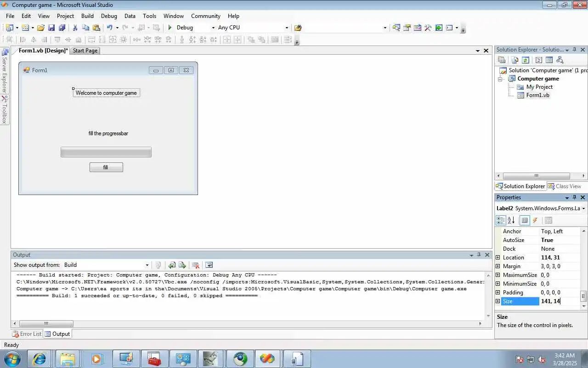The width and height of the screenshot is (588, 368).
Task: Click the fill button on Form1
Action: [x=106, y=167]
